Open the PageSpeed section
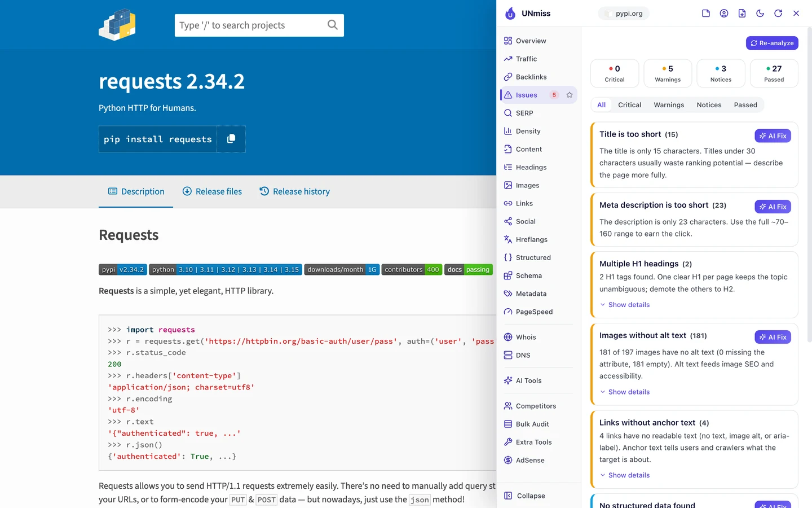This screenshot has width=812, height=508. (x=539, y=312)
